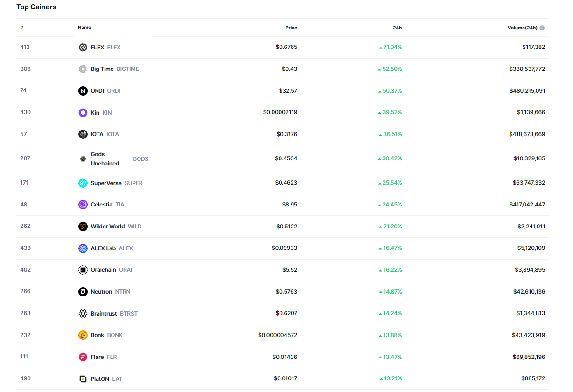Open the Braintrust coin link
The image size is (573, 392).
pos(104,314)
